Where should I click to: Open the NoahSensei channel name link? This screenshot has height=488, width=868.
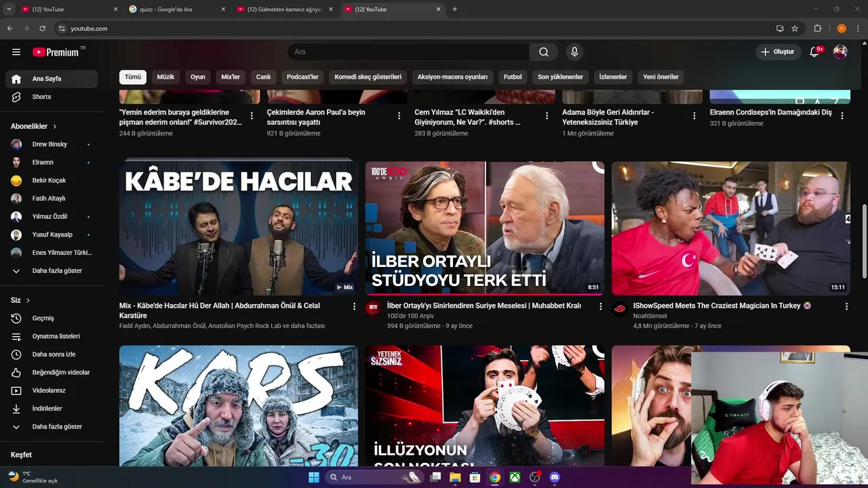pyautogui.click(x=650, y=316)
